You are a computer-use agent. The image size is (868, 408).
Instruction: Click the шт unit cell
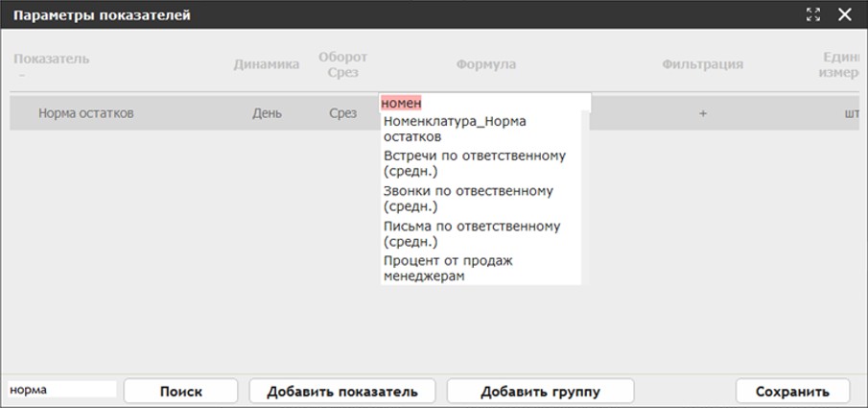(850, 113)
